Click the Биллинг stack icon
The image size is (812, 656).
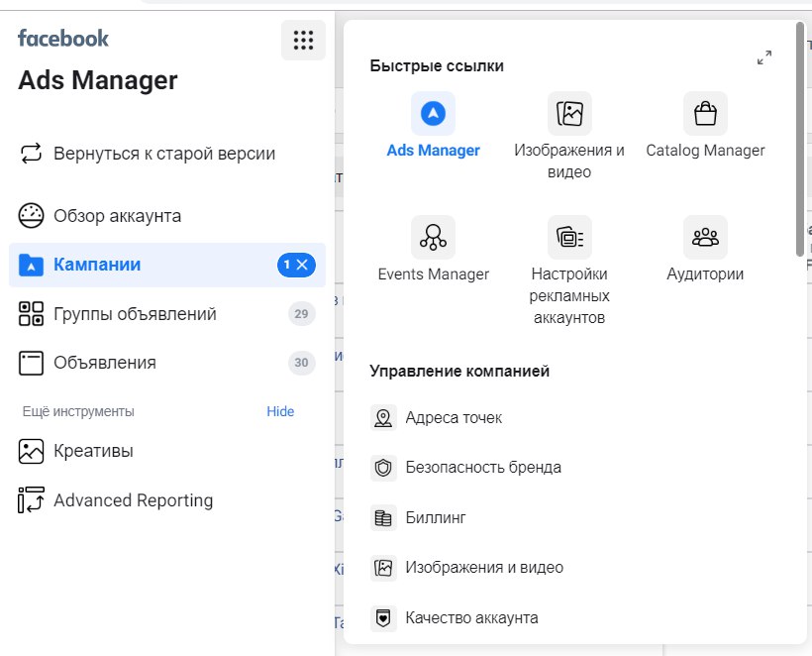[383, 517]
